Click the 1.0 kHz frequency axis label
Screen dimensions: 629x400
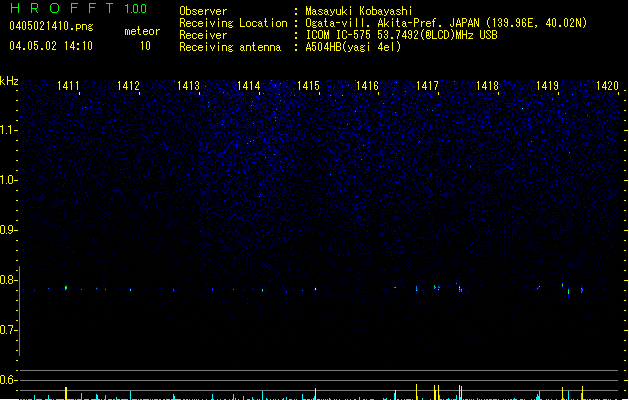8,180
